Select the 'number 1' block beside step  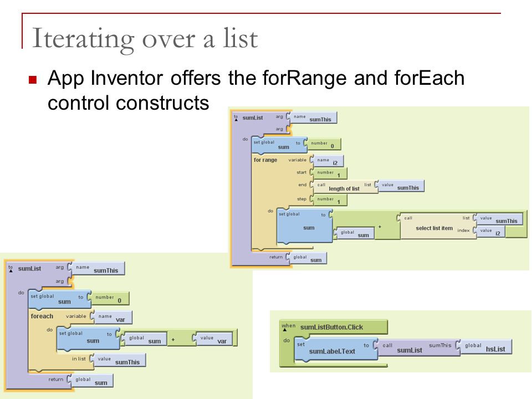coord(330,200)
